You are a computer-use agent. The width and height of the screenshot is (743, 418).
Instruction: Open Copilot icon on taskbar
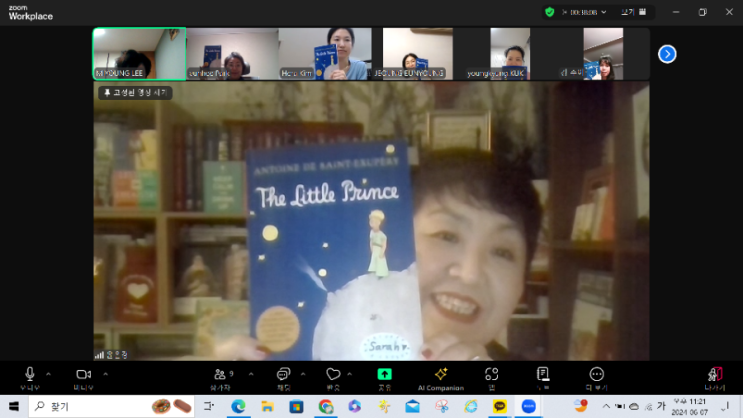354,407
